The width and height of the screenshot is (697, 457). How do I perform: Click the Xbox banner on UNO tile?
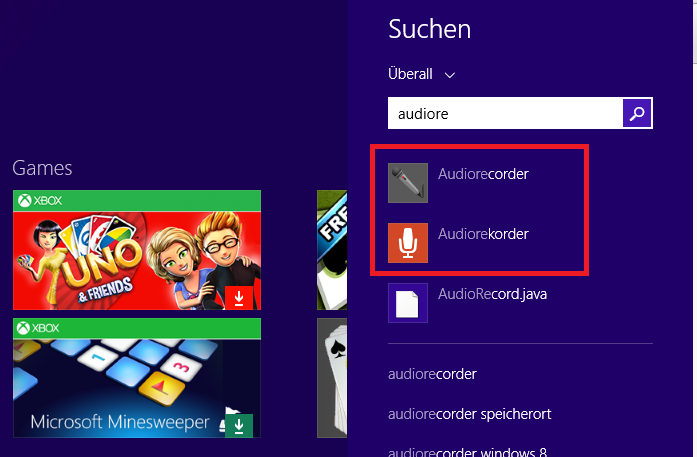(x=137, y=200)
